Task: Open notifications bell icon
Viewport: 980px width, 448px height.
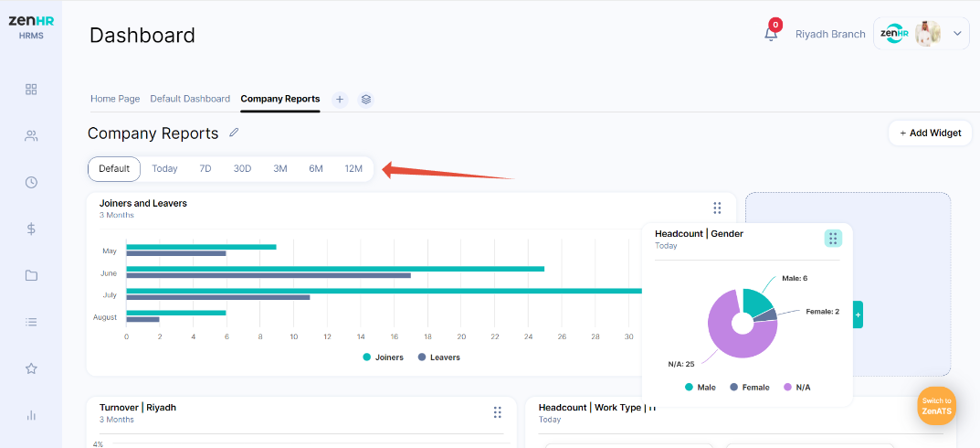Action: (x=771, y=34)
